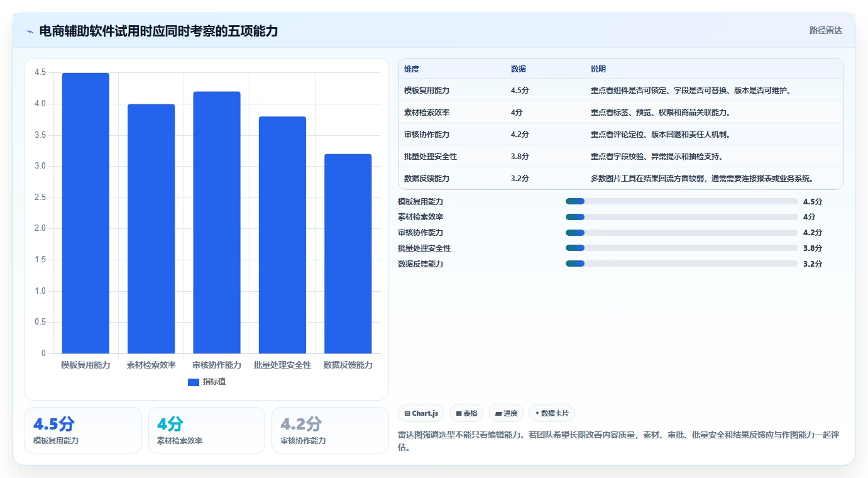Click the 批量处理安全性 bar in the chart

pyautogui.click(x=282, y=235)
